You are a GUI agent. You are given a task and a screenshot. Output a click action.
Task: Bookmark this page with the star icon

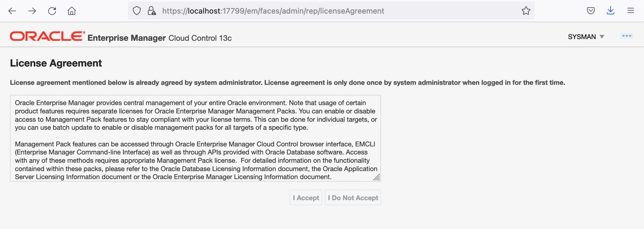tap(525, 11)
